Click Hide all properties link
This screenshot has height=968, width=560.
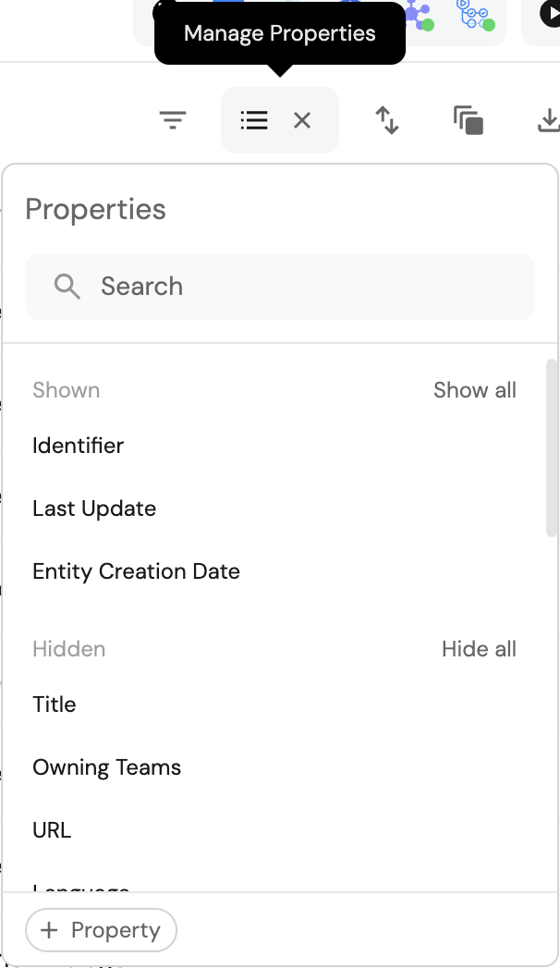(479, 649)
